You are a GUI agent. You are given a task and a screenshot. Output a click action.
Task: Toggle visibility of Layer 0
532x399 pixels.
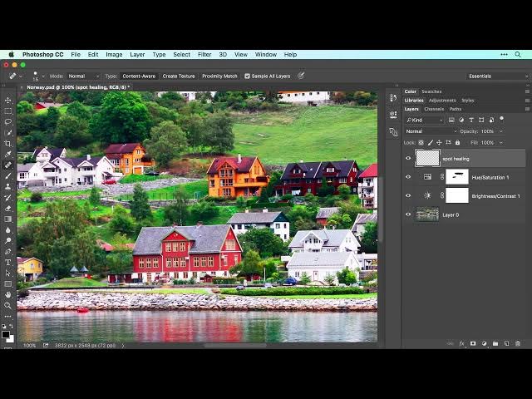[408, 214]
